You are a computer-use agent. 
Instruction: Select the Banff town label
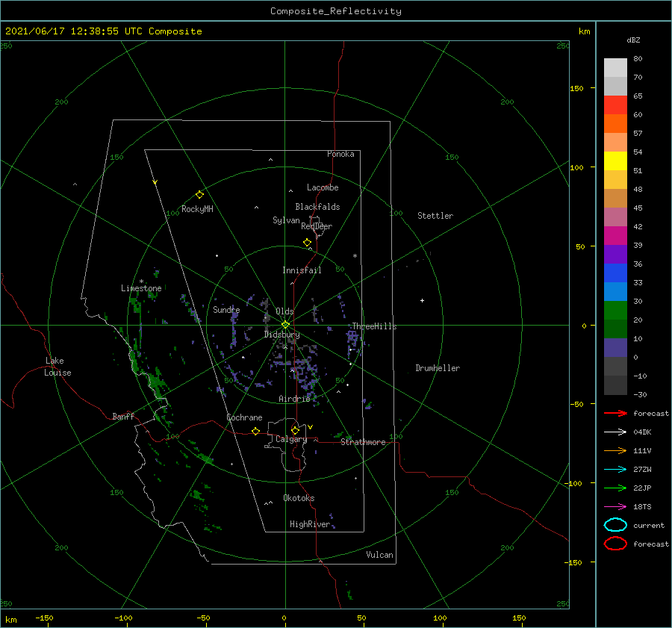[123, 416]
